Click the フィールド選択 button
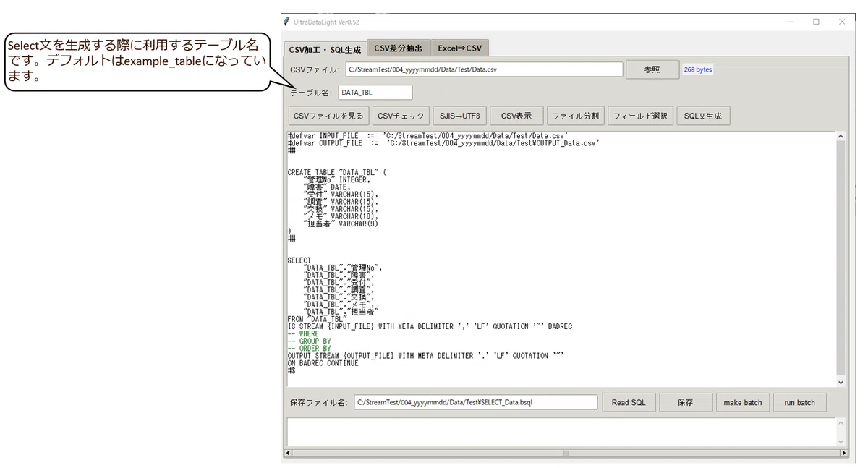Screen dimensions: 868x468 point(641,116)
